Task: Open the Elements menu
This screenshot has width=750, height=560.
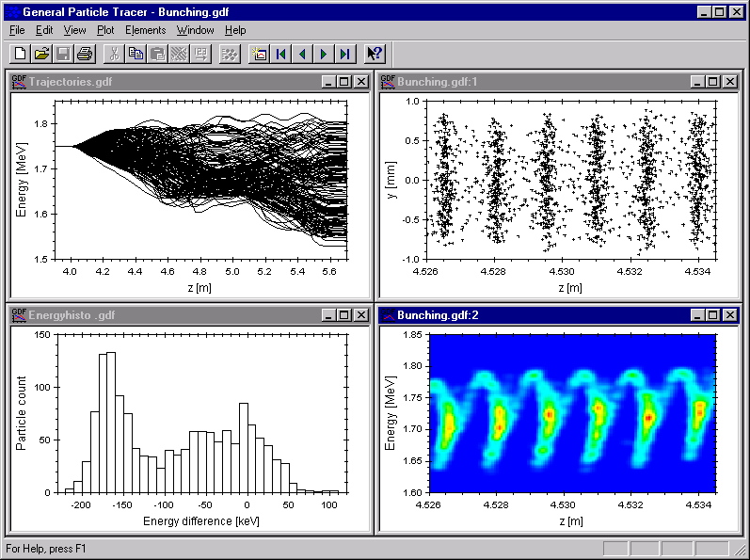Action: point(145,30)
